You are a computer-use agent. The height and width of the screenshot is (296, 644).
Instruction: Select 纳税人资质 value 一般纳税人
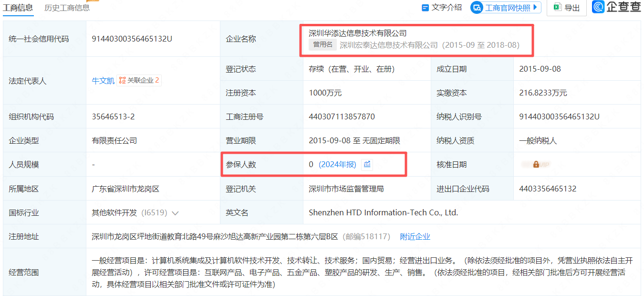(x=538, y=140)
